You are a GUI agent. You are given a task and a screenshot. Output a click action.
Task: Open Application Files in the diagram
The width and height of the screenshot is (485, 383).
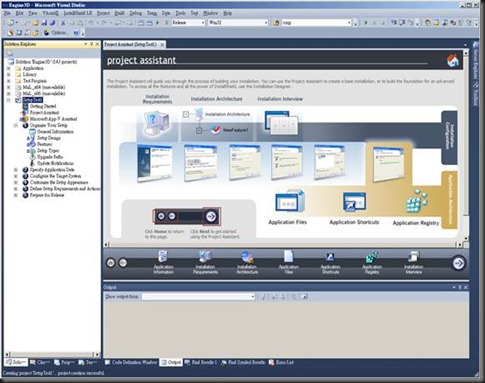(288, 207)
